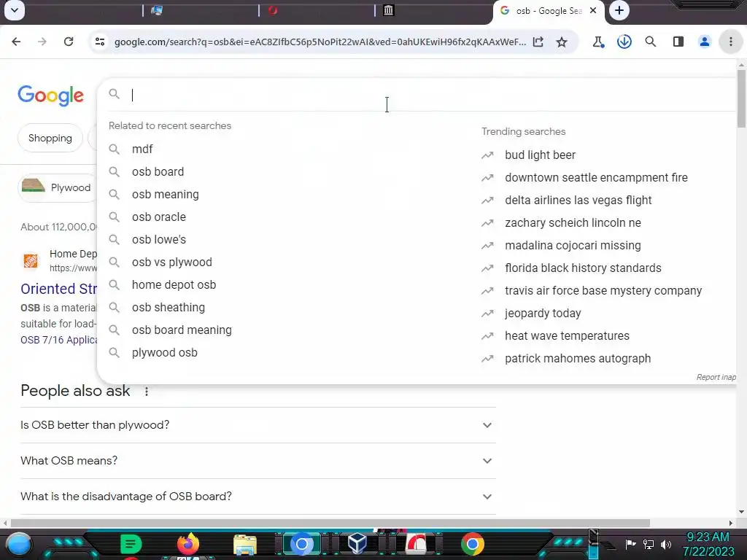Image resolution: width=747 pixels, height=560 pixels.
Task: Click the Google logo
Action: coord(50,96)
